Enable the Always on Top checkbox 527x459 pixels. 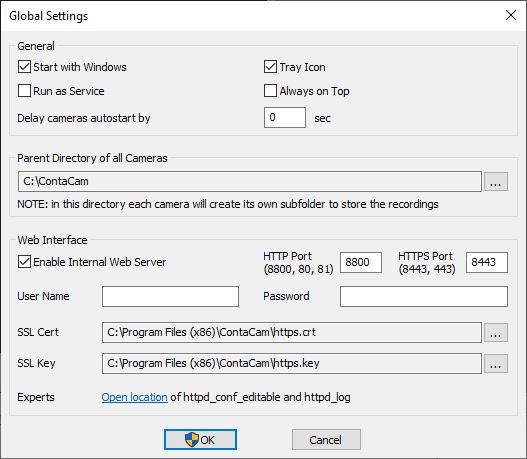[270, 91]
